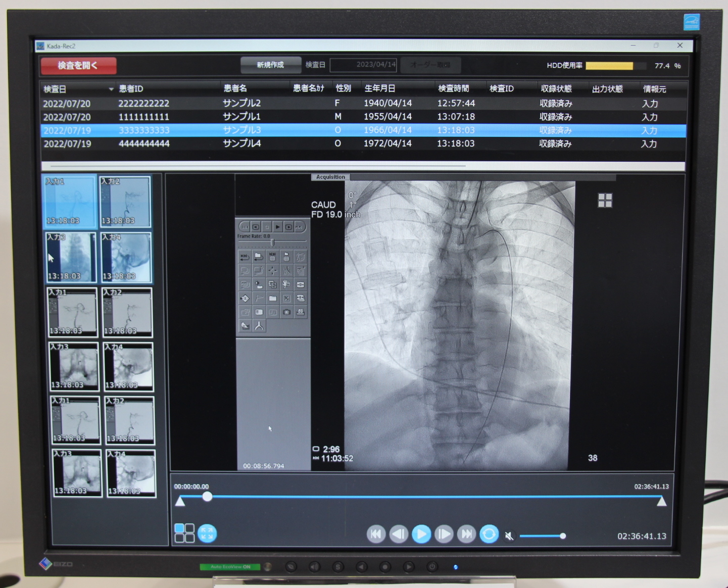Toggle the muted speaker icon

coord(509,536)
